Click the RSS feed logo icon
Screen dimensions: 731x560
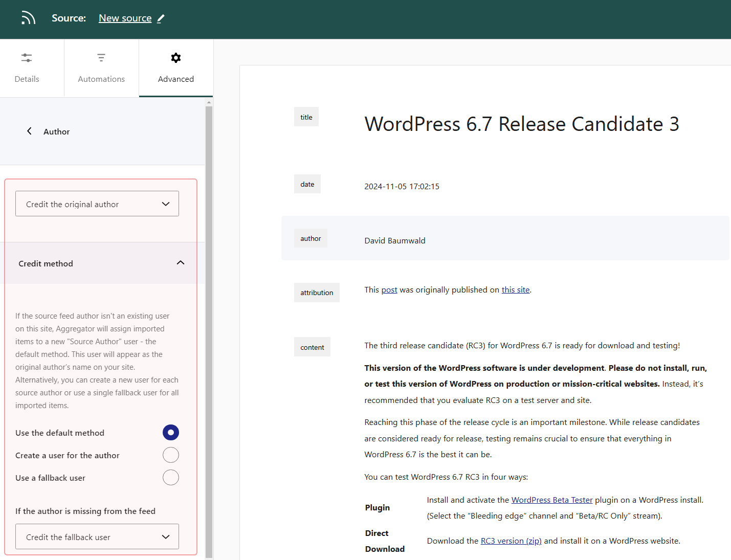(x=28, y=18)
